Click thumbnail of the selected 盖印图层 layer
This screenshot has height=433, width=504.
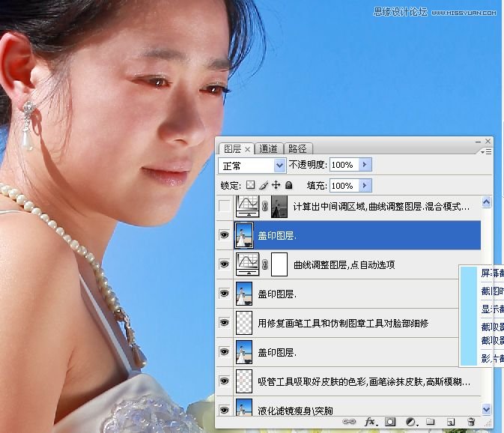point(244,235)
